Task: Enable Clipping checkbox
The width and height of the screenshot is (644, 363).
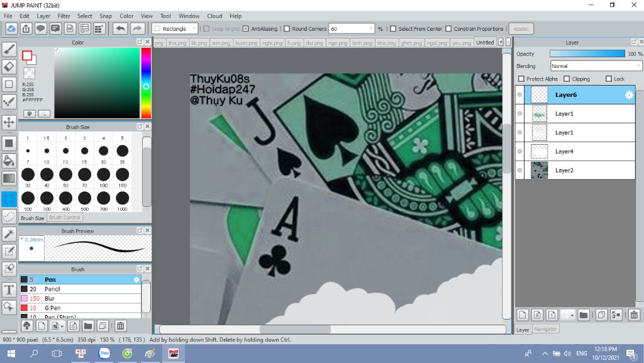Action: (567, 79)
